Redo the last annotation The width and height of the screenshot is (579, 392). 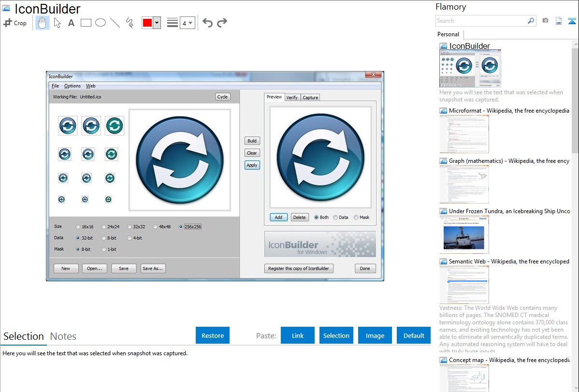coord(222,23)
